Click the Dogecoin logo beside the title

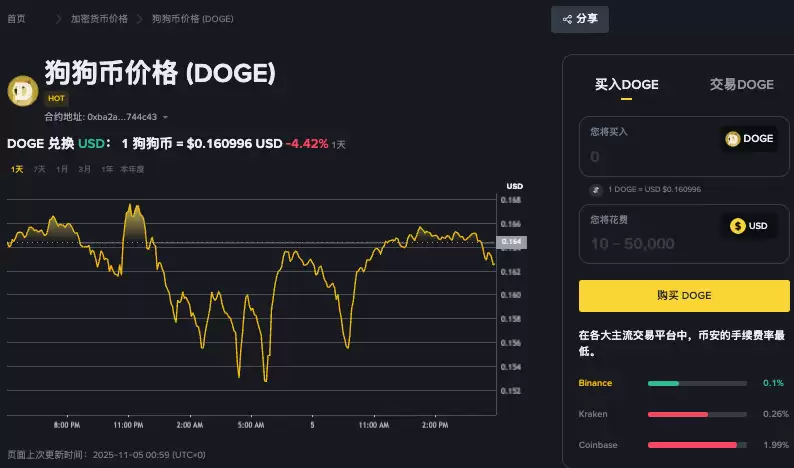pyautogui.click(x=22, y=91)
